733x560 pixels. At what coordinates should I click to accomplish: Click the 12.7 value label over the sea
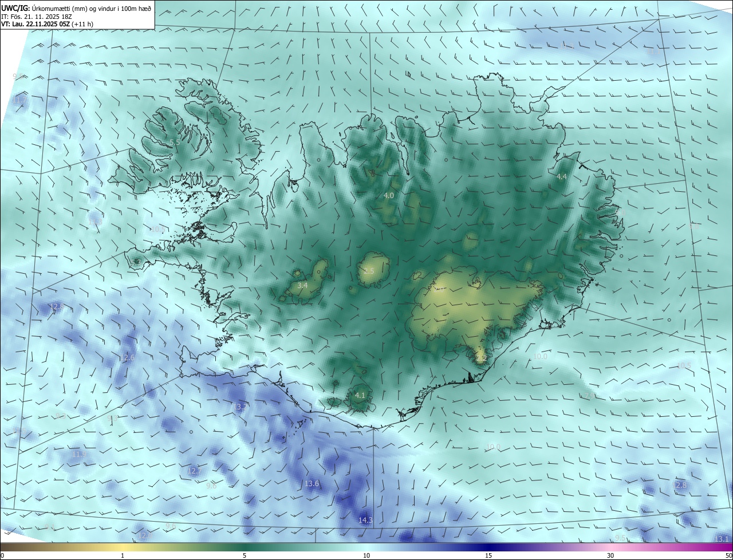195,471
